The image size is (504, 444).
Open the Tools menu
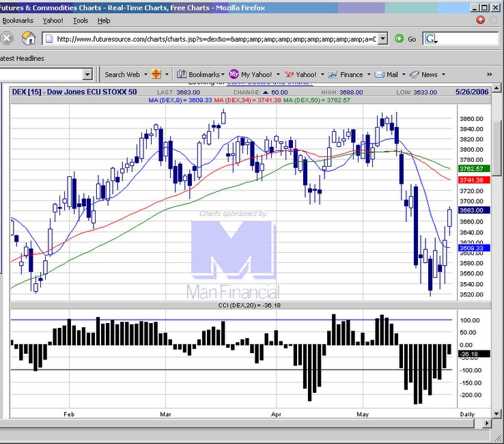[81, 20]
